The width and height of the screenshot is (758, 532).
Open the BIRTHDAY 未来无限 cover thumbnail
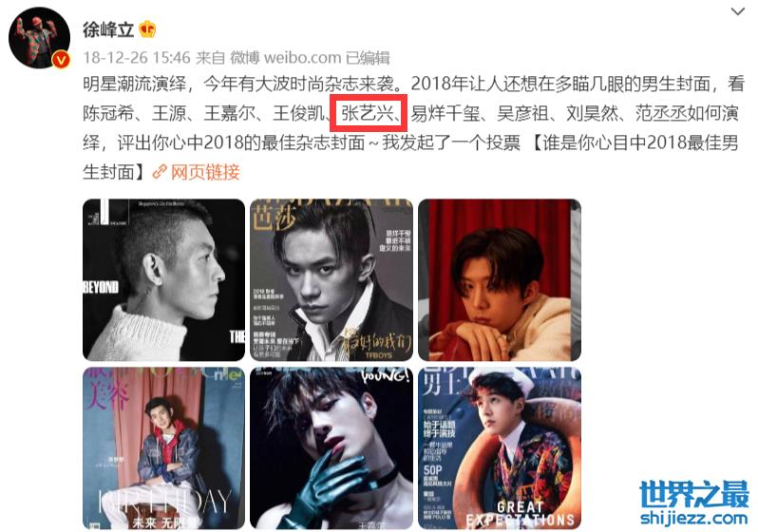point(164,448)
